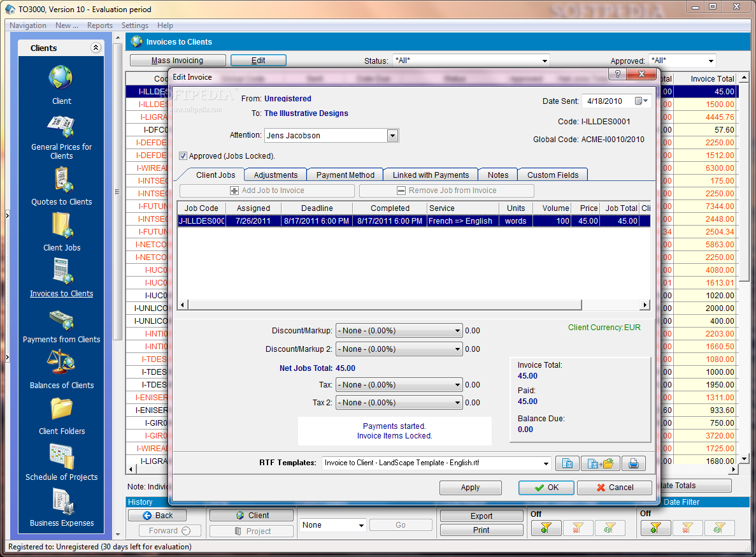Viewport: 756px width, 557px height.
Task: Click first add-filter funnel icon
Action: point(546,528)
